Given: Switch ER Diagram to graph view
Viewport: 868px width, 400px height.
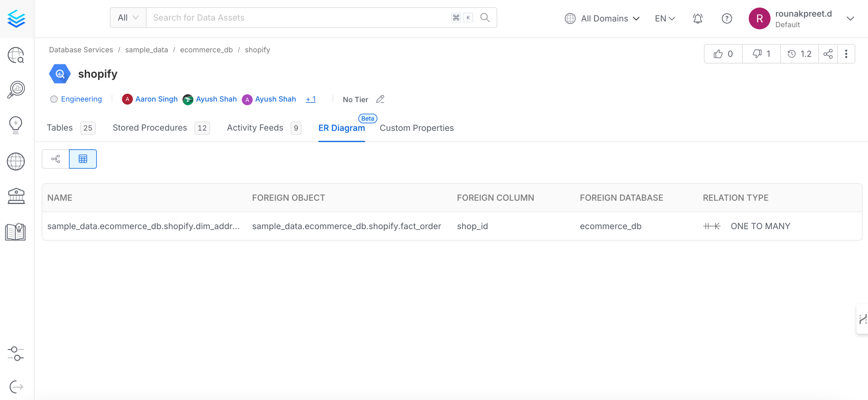Looking at the screenshot, I should point(55,159).
